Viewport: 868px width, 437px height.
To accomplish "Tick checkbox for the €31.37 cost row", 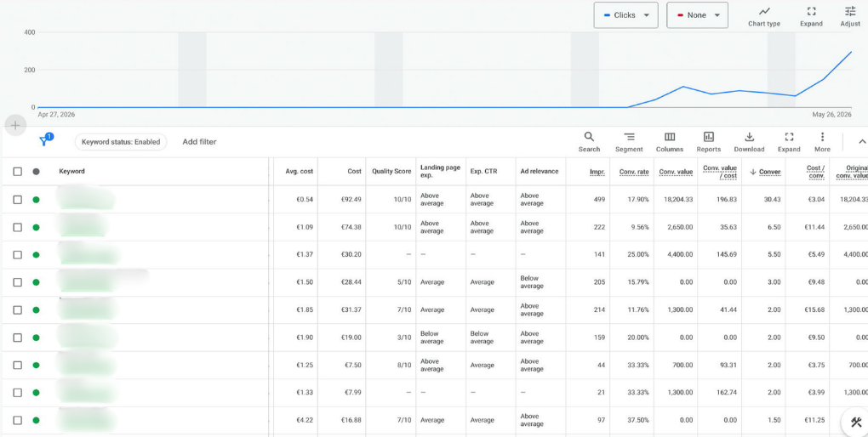I will (x=18, y=309).
